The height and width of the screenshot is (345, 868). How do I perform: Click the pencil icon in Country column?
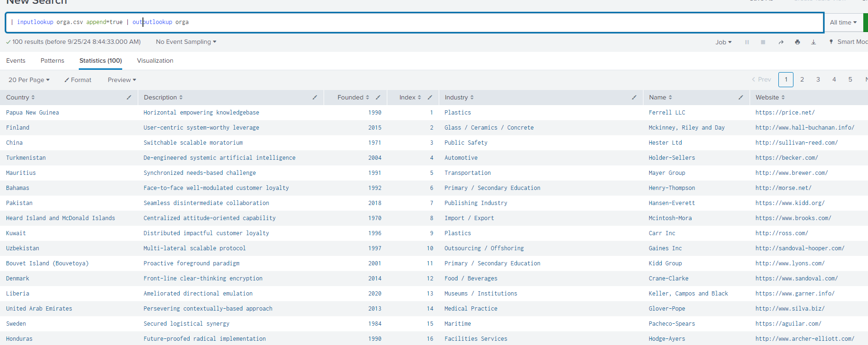(x=129, y=98)
